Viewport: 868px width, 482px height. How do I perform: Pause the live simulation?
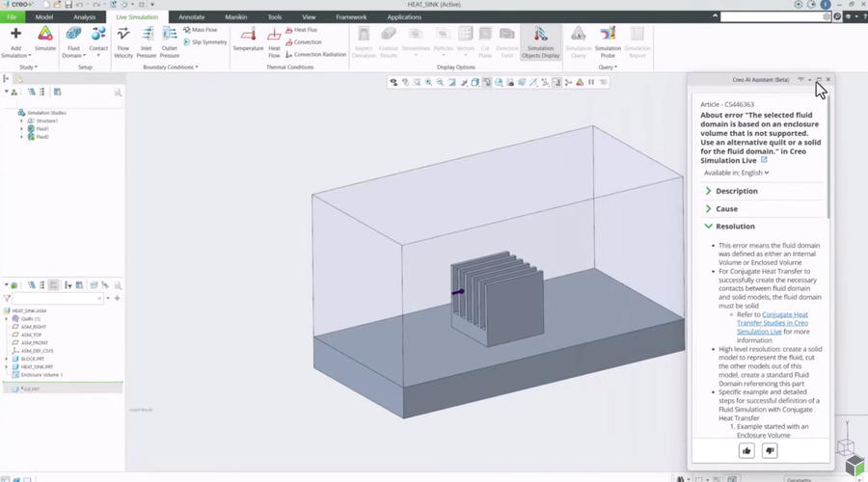point(591,83)
